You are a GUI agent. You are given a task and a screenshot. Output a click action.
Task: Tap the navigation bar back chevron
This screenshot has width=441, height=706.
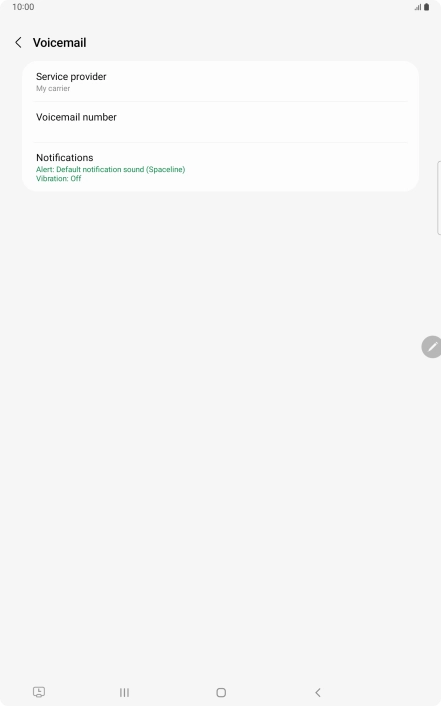click(x=318, y=692)
